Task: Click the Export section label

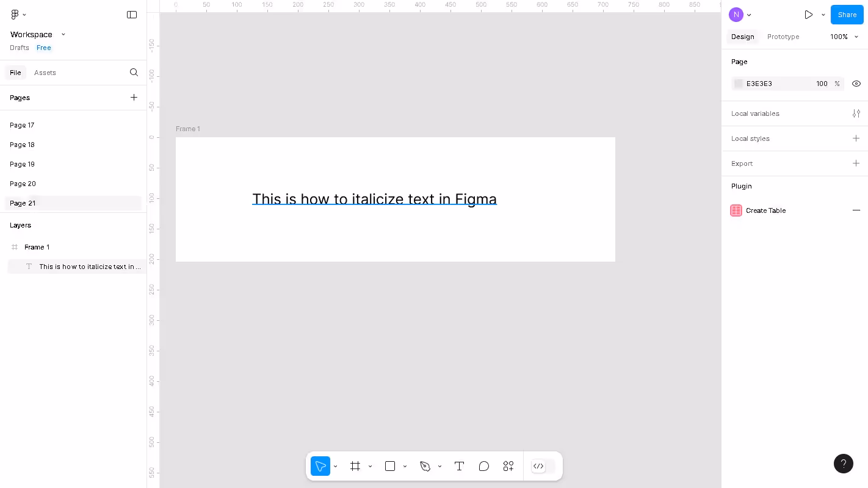Action: (742, 163)
